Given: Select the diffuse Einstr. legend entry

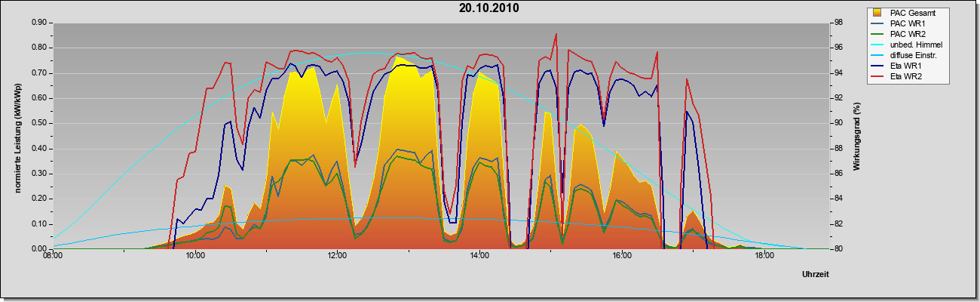Looking at the screenshot, I should (x=913, y=55).
